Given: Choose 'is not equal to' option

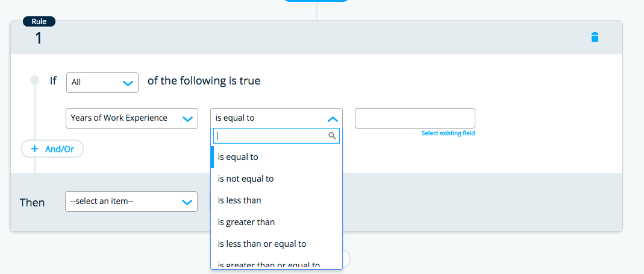Looking at the screenshot, I should [246, 179].
